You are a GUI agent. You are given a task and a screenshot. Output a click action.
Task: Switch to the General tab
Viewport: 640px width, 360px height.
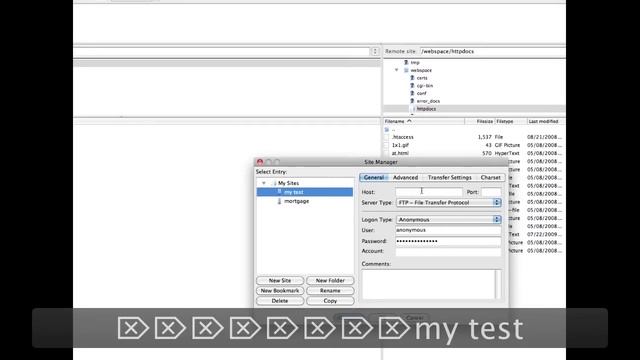click(373, 178)
